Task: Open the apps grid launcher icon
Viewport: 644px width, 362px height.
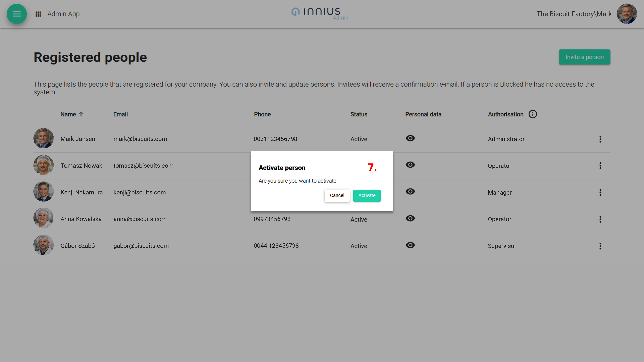Action: (x=38, y=14)
